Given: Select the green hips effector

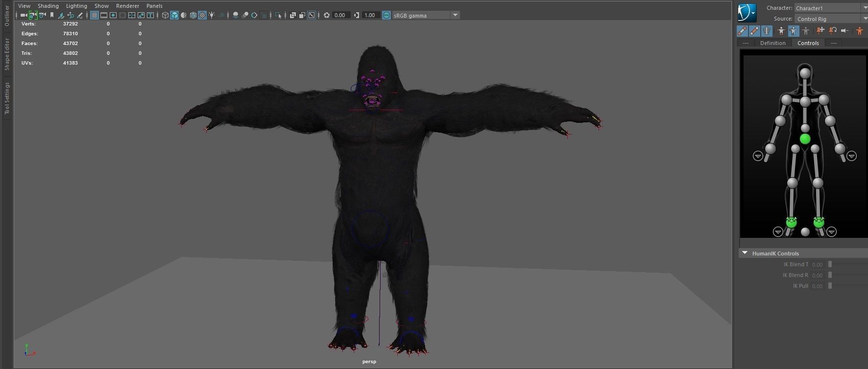Looking at the screenshot, I should (x=805, y=139).
